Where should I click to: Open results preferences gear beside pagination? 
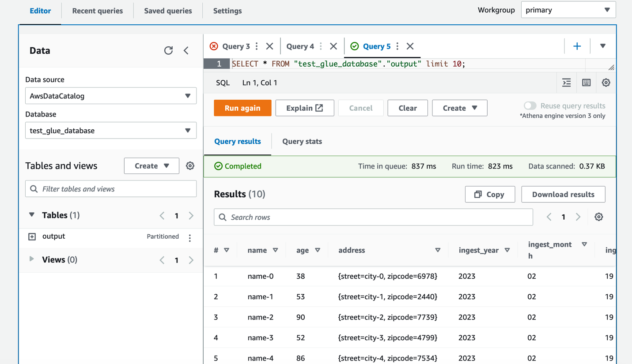point(598,217)
